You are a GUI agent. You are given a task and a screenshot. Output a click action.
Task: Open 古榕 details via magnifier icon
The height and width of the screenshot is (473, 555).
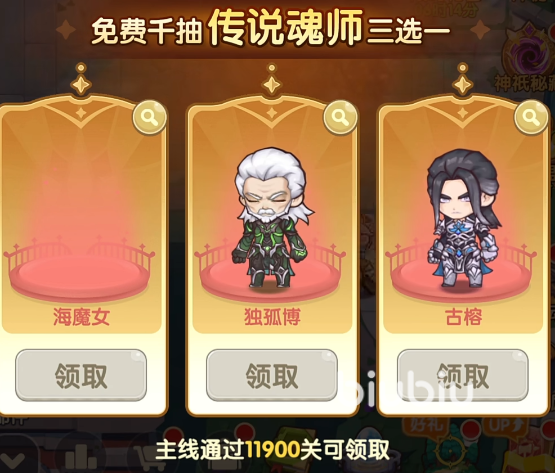point(531,117)
